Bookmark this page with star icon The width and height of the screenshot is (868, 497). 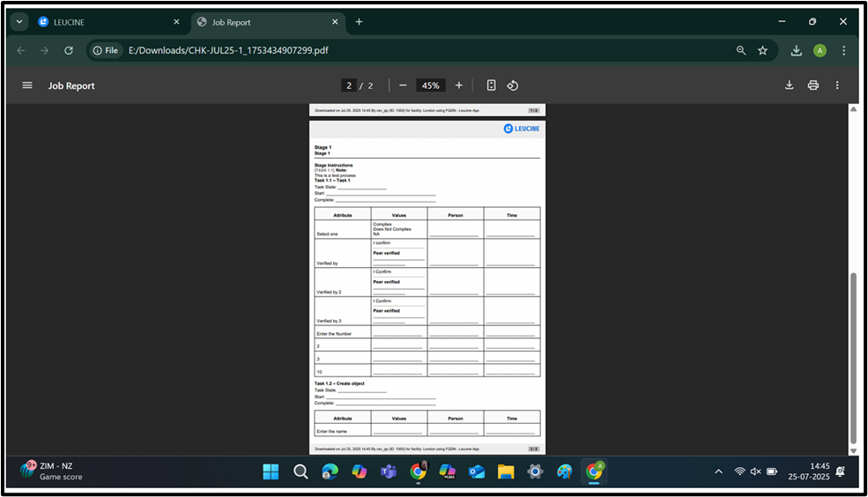(x=763, y=50)
